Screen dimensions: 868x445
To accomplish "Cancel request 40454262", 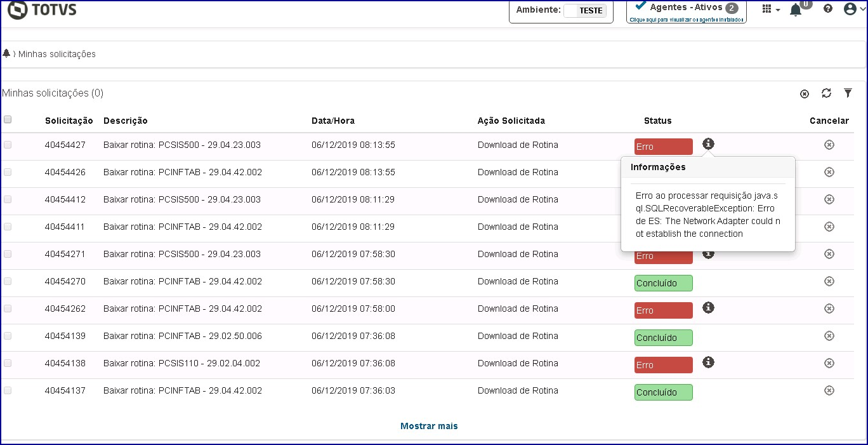I will point(829,309).
